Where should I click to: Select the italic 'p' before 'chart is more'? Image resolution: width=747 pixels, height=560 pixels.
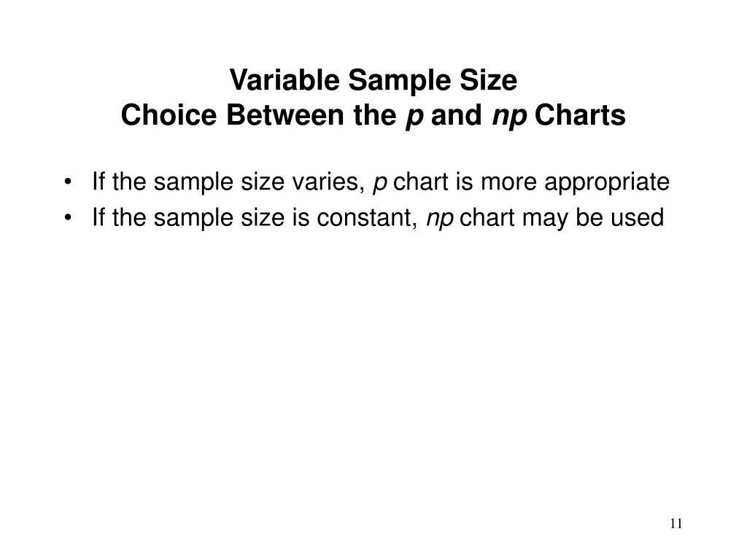pos(379,184)
